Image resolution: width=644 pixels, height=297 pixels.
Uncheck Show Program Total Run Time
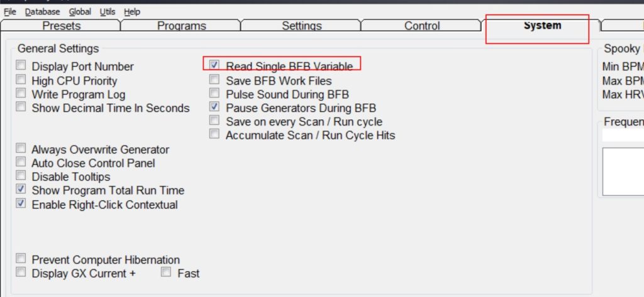21,190
